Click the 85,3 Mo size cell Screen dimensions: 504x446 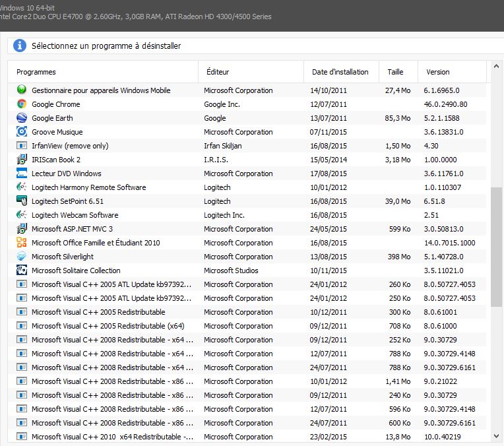pos(398,118)
